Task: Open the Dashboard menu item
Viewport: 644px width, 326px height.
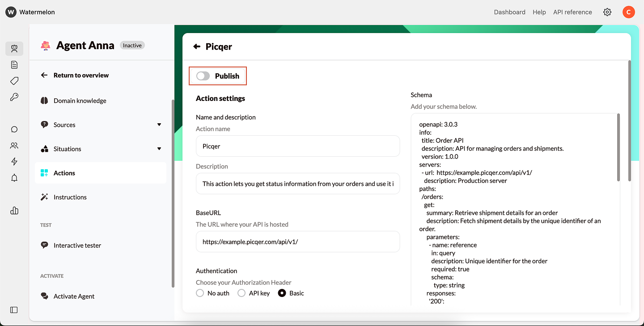Action: pyautogui.click(x=509, y=12)
